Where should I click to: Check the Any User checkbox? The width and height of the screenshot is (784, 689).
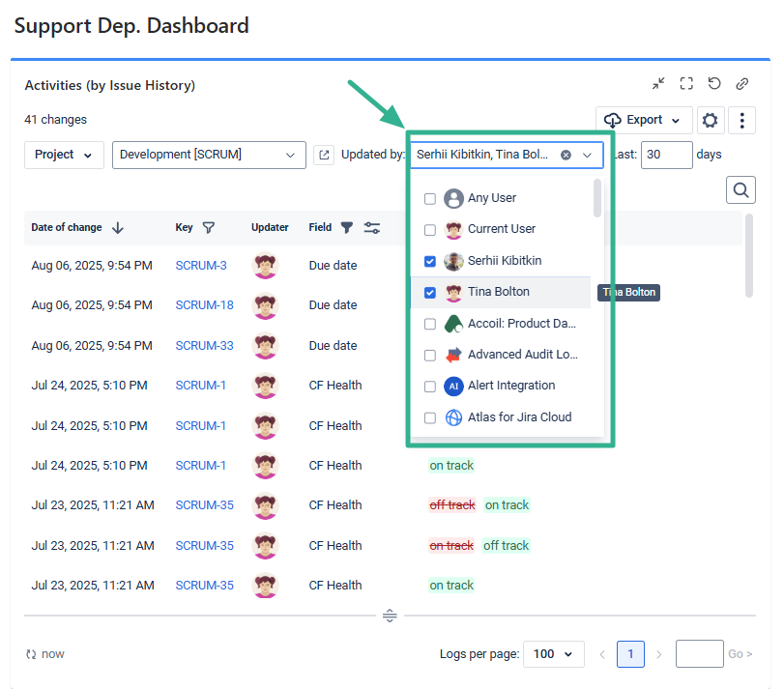(430, 198)
